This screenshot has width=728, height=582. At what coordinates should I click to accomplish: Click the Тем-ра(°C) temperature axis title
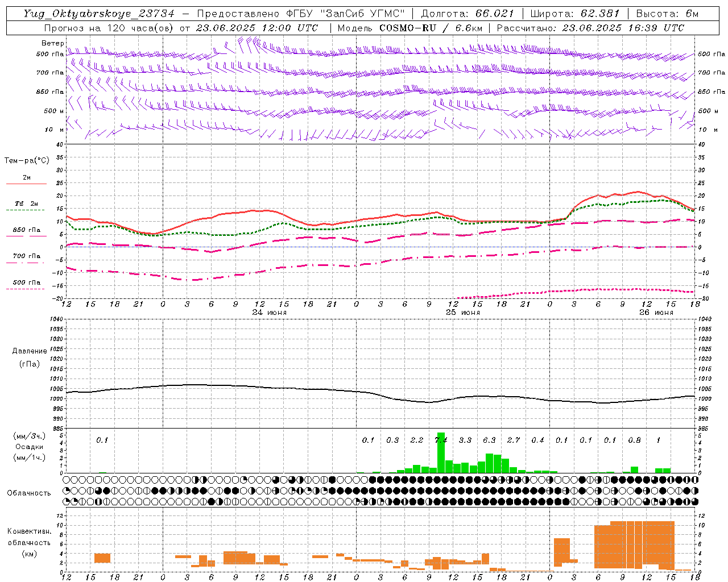tap(27, 161)
